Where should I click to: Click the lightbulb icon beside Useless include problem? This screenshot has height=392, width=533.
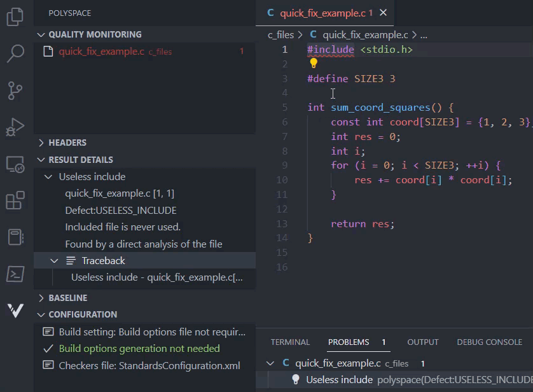click(x=296, y=379)
